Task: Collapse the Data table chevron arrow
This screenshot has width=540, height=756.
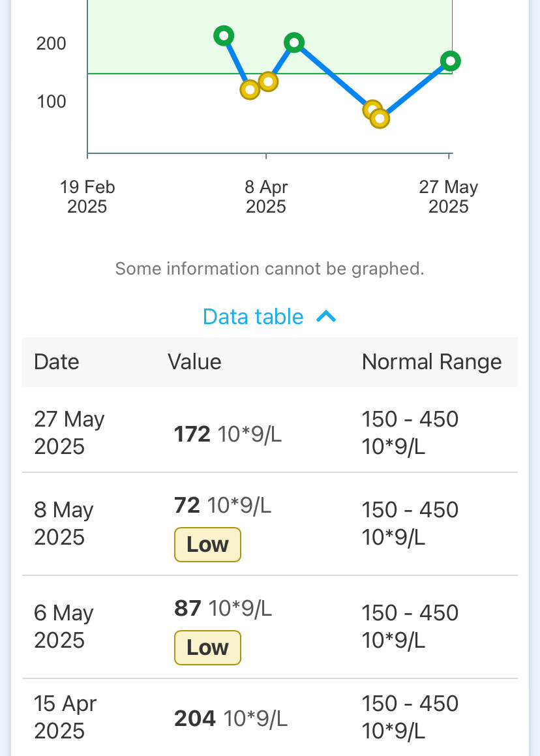Action: pos(326,317)
